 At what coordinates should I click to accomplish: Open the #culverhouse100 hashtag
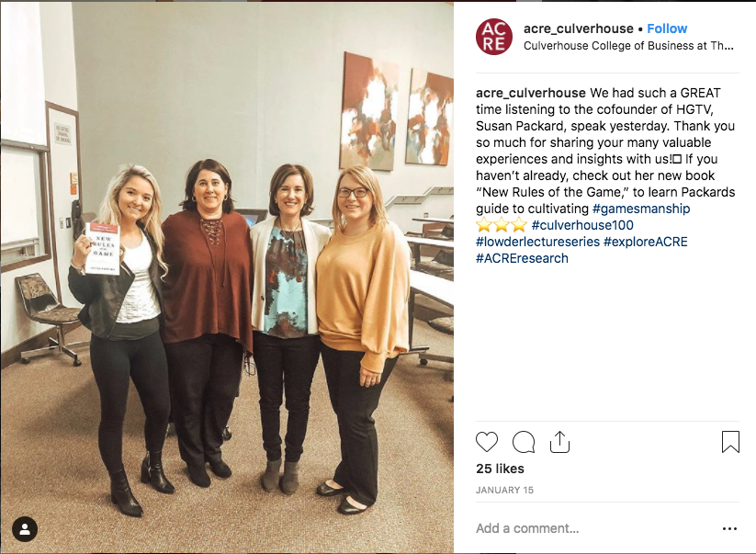click(582, 225)
